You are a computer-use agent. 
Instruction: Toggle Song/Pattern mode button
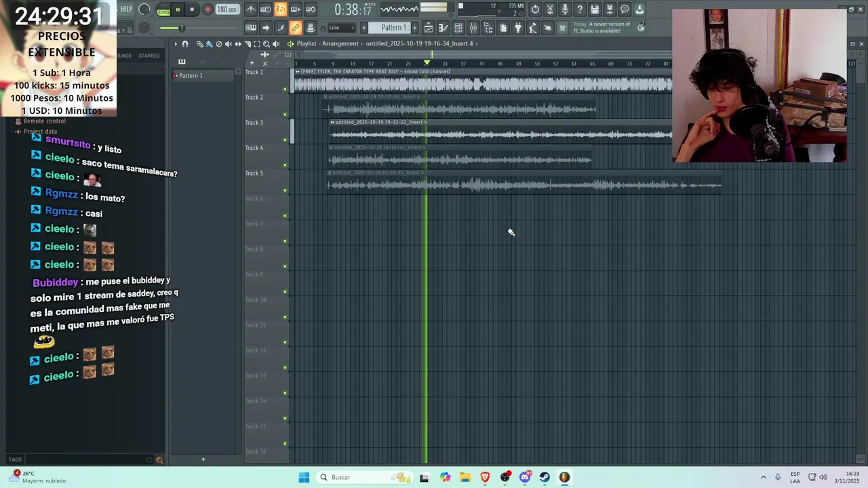[163, 11]
